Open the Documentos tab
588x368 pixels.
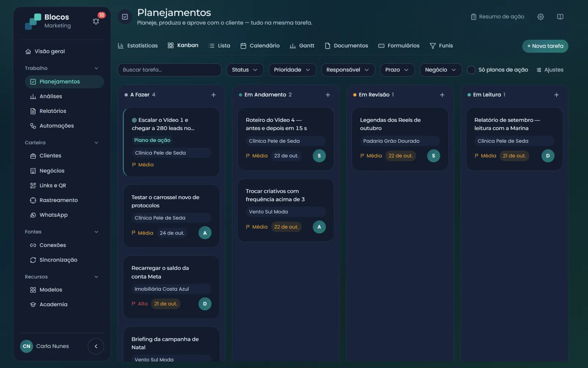point(347,46)
